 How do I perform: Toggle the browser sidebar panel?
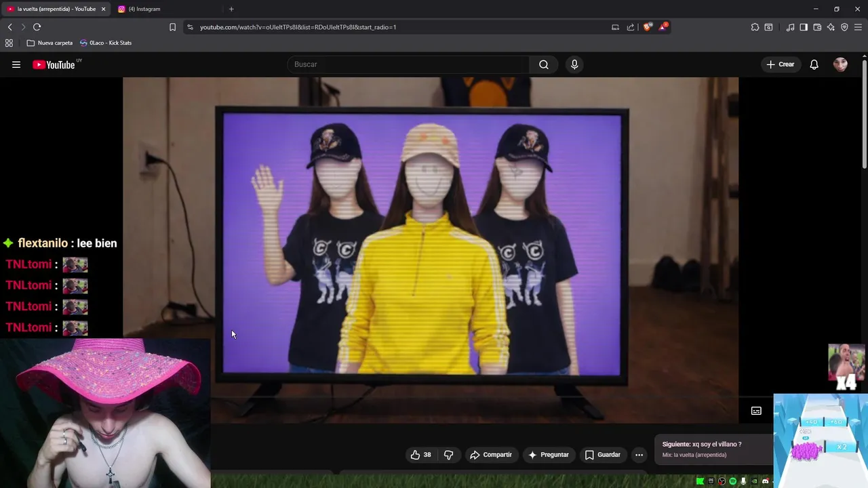[x=804, y=27]
